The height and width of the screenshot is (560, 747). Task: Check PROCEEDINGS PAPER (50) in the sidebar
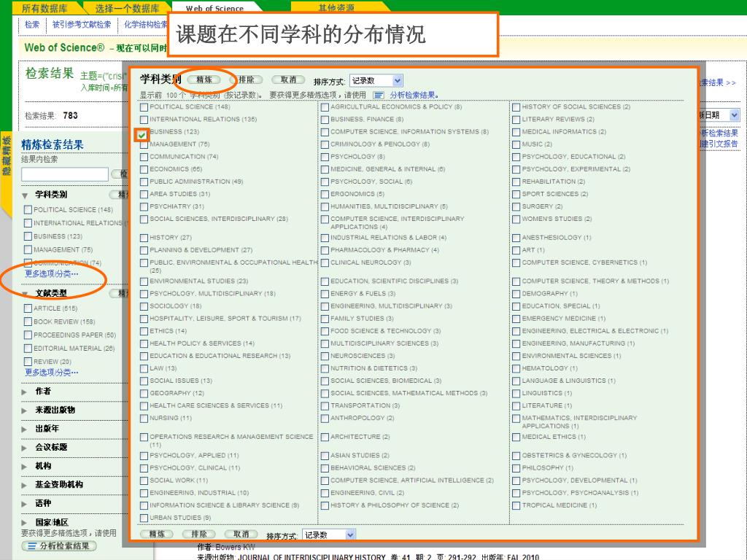coord(28,335)
